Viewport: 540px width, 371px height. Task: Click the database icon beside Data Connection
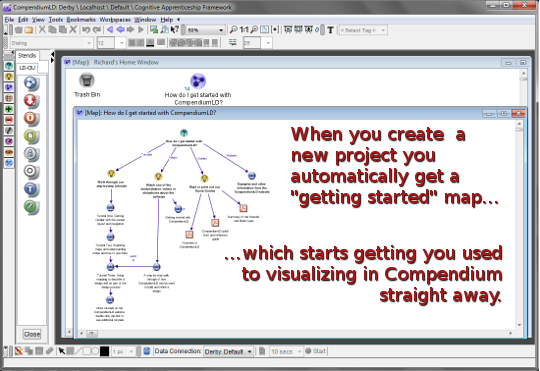147,351
